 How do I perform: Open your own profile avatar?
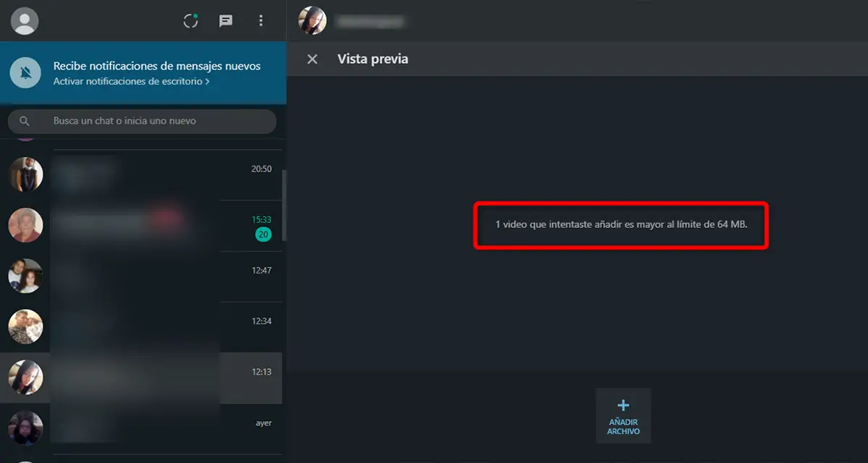[x=25, y=20]
